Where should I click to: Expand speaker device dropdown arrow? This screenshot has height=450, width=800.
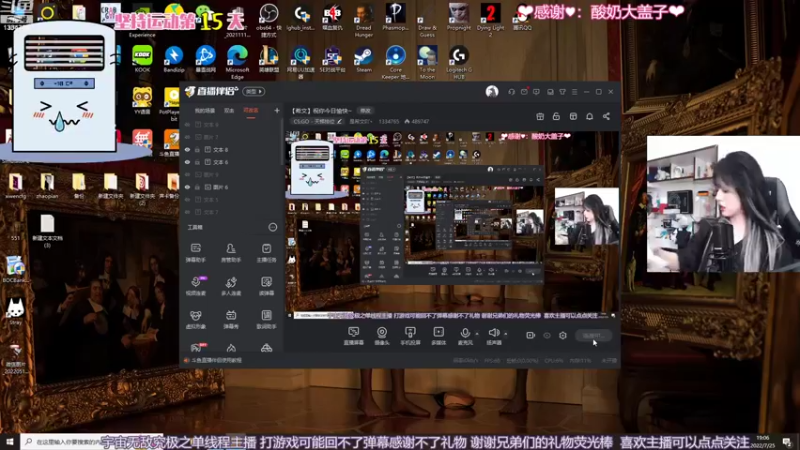click(x=506, y=334)
